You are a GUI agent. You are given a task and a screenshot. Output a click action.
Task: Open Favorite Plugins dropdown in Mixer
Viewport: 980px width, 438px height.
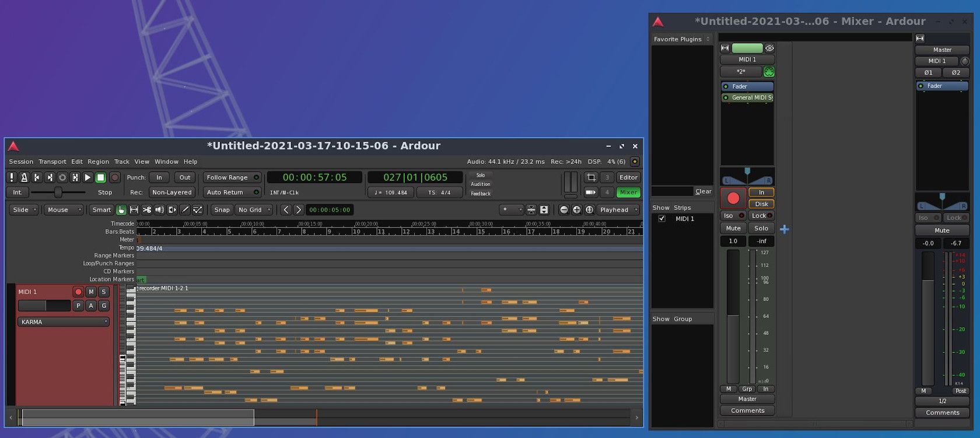pyautogui.click(x=682, y=39)
